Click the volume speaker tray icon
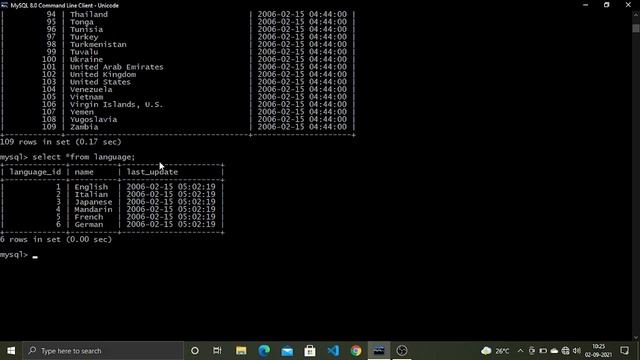This screenshot has width=640, height=360. (x=576, y=351)
